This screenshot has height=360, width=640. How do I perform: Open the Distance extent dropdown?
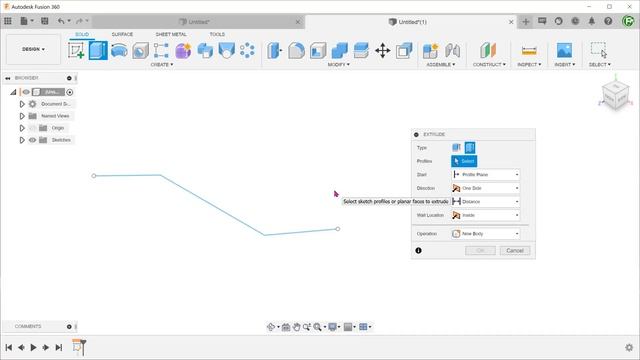(486, 202)
